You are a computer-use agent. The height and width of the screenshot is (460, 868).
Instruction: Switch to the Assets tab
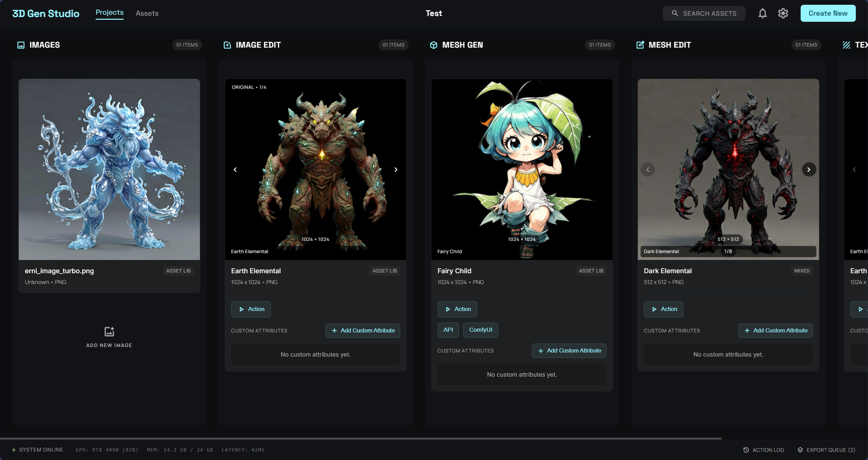click(x=147, y=13)
